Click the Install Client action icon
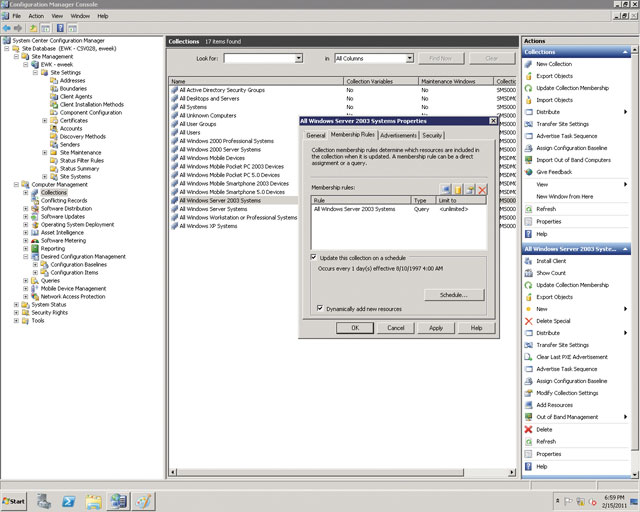 click(529, 261)
